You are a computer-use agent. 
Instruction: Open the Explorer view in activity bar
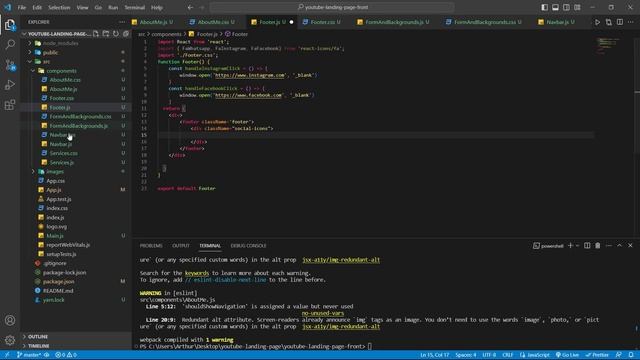pos(10,24)
